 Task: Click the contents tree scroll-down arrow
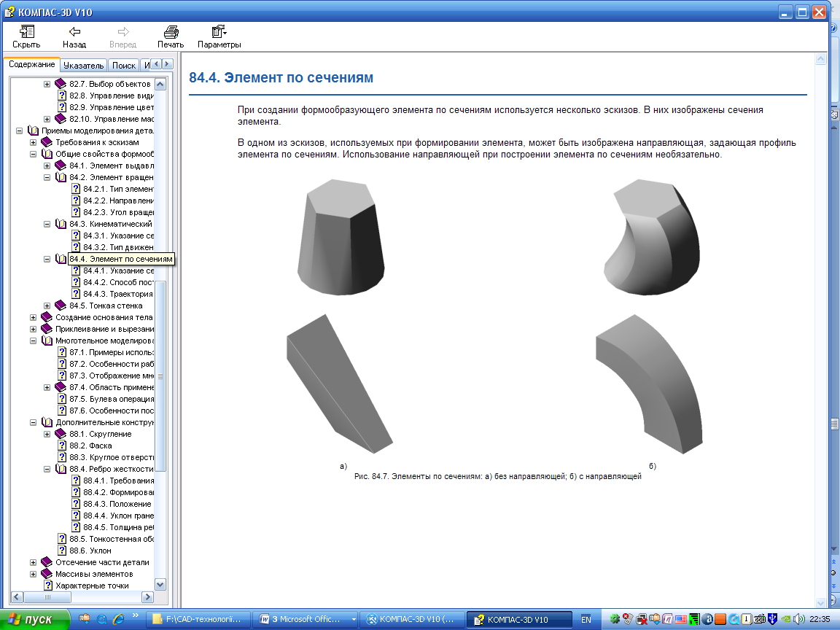click(160, 585)
